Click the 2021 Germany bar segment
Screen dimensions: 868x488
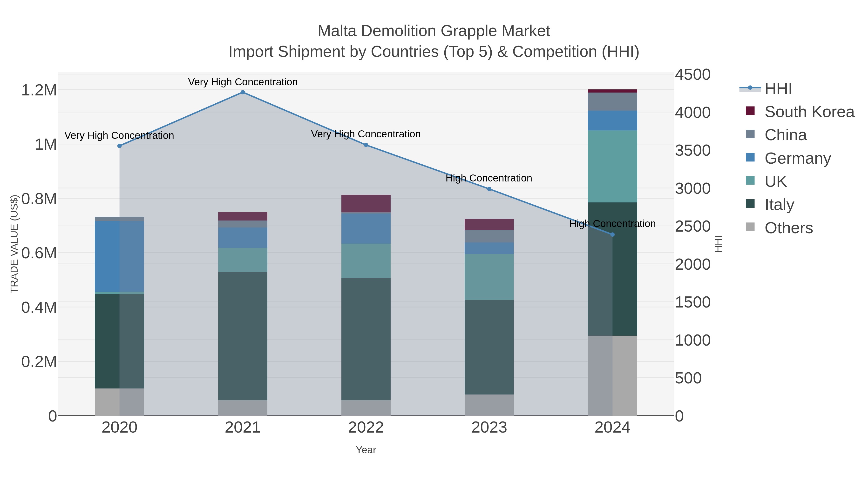click(243, 238)
